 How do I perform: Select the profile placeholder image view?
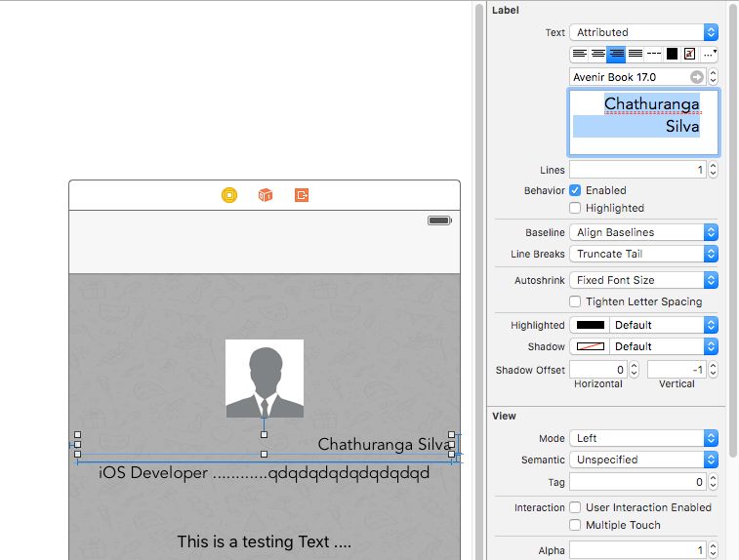point(265,379)
